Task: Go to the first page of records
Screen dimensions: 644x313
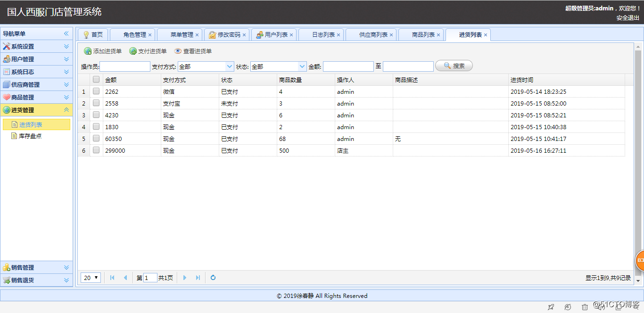Action: tap(112, 278)
